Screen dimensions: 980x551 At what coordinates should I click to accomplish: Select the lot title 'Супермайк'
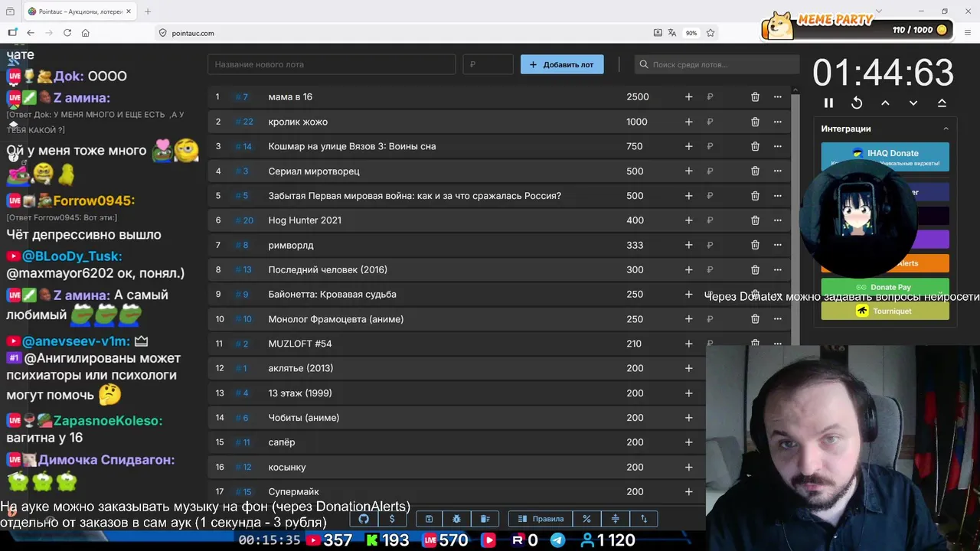[x=293, y=492]
